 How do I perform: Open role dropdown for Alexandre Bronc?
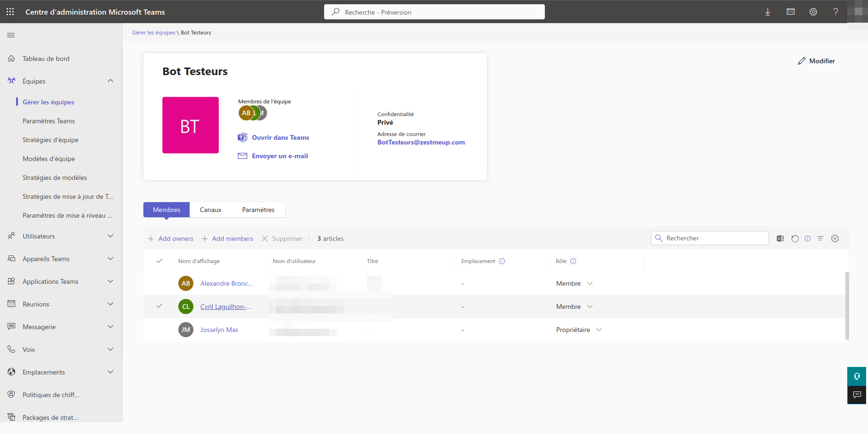[589, 283]
